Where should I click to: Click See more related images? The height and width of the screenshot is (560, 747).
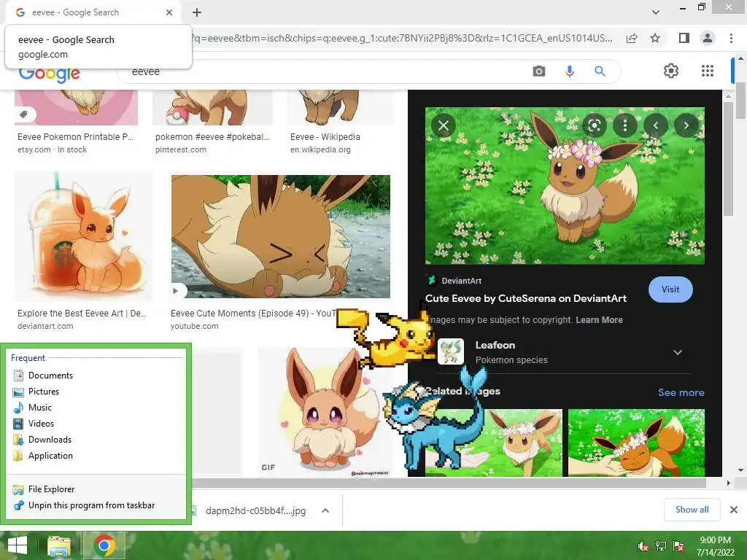click(x=681, y=392)
